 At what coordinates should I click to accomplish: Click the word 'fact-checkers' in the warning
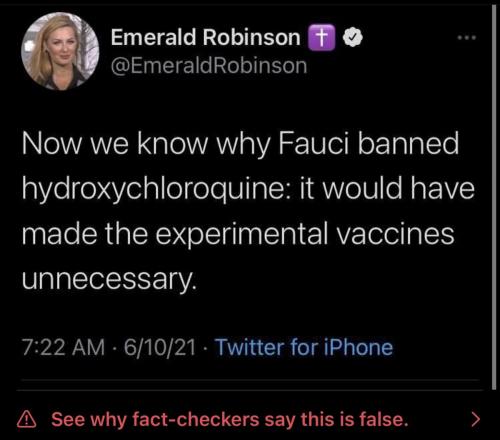[x=196, y=419]
